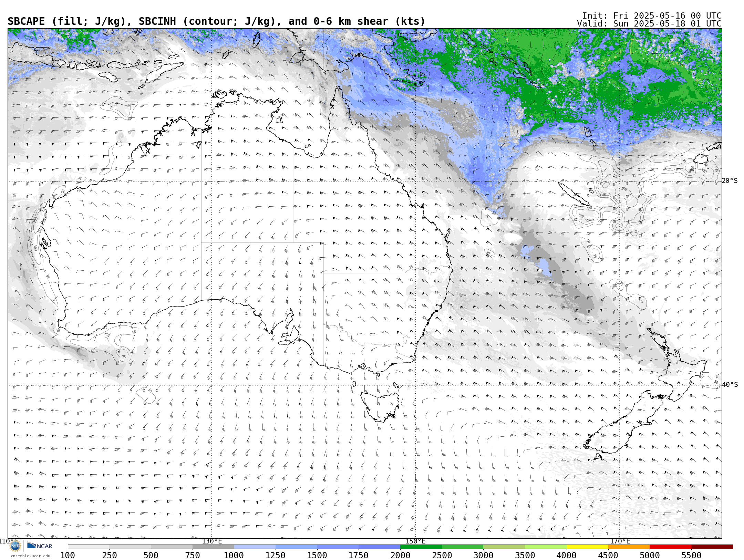Viewport: 744px width, 560px height.
Task: Click the colorbar label 250
Action: [110, 556]
